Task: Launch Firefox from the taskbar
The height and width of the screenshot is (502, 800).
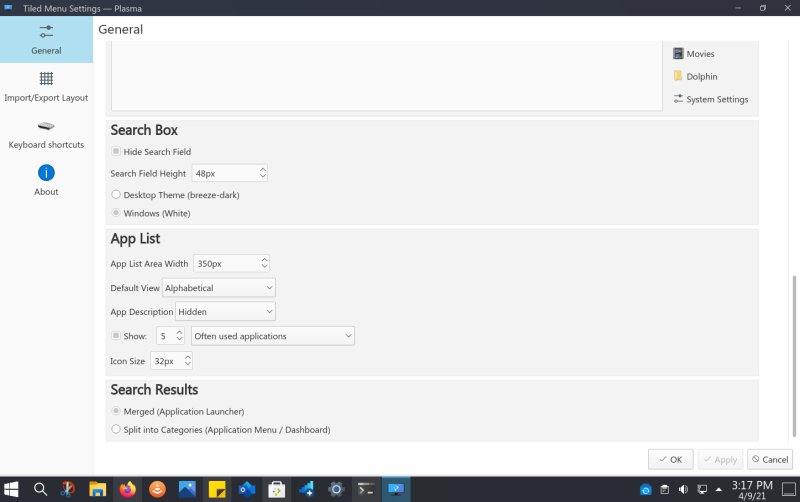Action: pyautogui.click(x=128, y=489)
